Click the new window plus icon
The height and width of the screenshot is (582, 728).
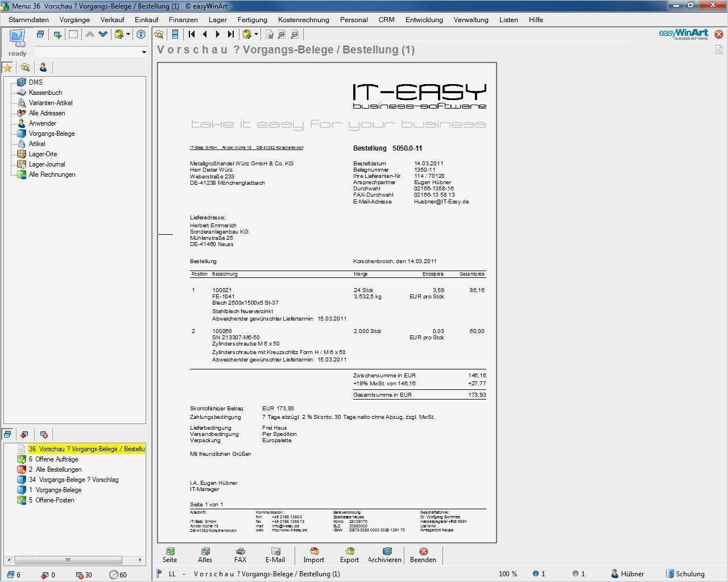coord(57,35)
